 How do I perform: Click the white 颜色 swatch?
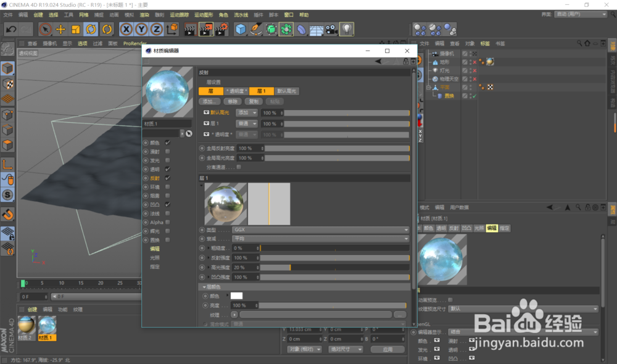[x=236, y=296]
